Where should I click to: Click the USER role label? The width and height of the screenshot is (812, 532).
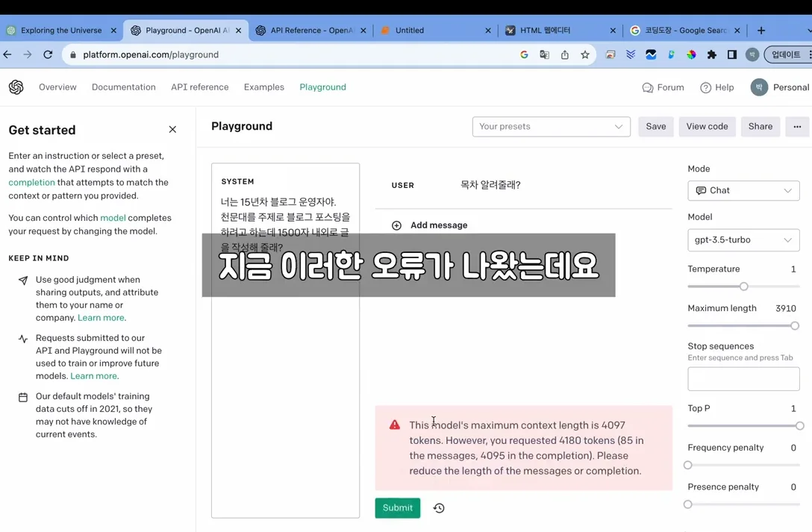[x=402, y=185]
